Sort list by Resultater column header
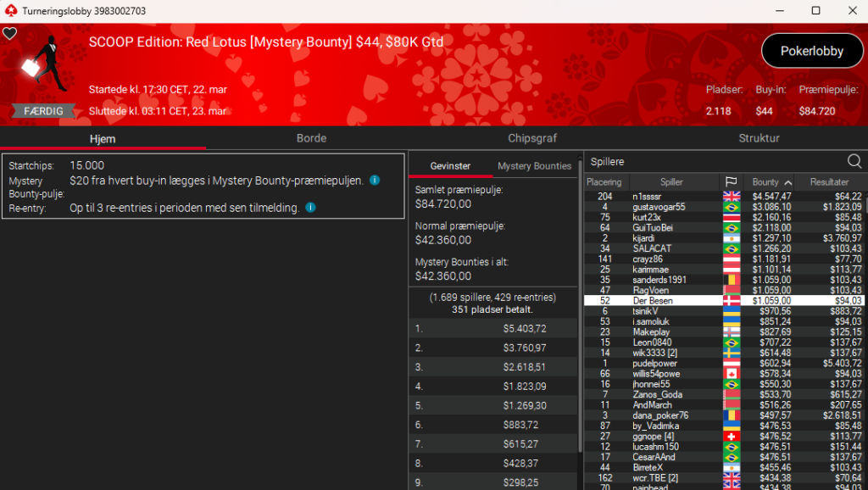868x490 pixels. [x=828, y=182]
